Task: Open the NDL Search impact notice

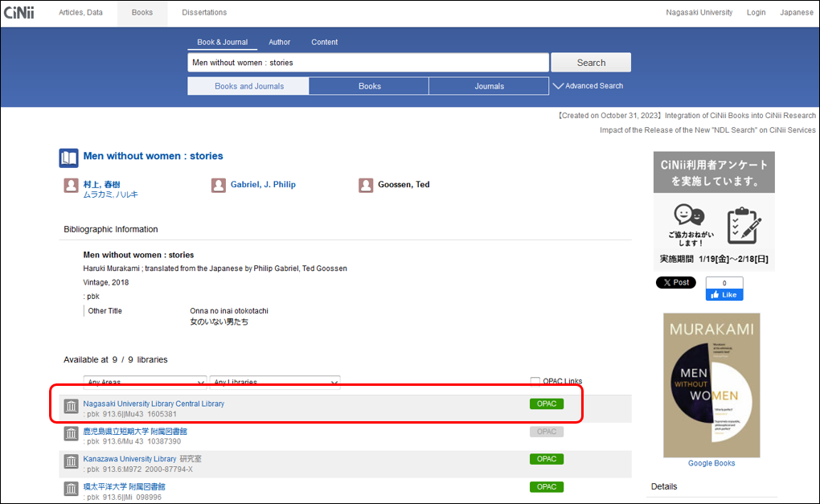Action: click(707, 130)
